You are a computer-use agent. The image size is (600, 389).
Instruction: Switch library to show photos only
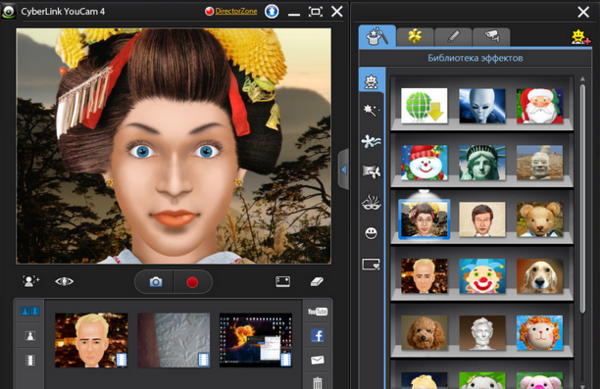(30, 336)
